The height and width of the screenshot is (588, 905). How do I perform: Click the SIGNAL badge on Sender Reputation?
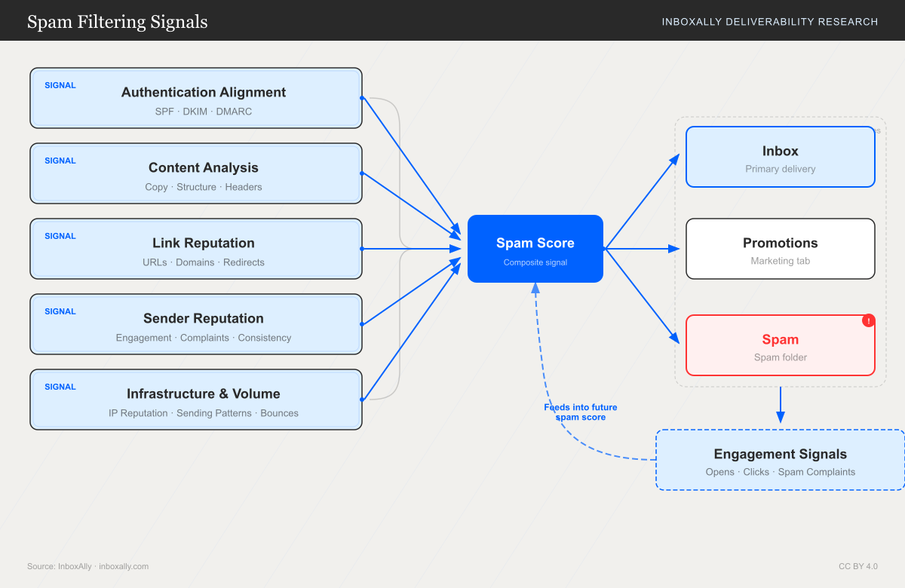[60, 311]
